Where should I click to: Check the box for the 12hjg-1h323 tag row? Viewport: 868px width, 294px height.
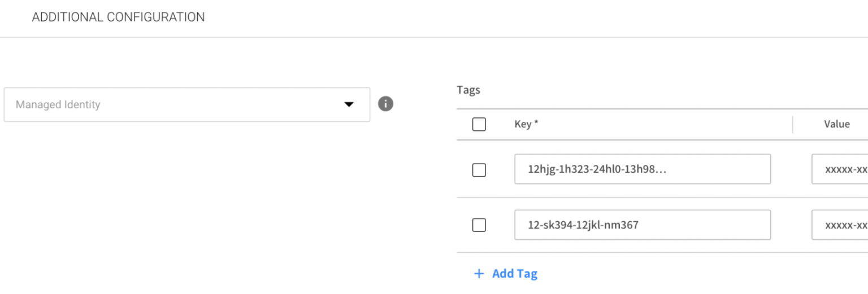point(479,169)
